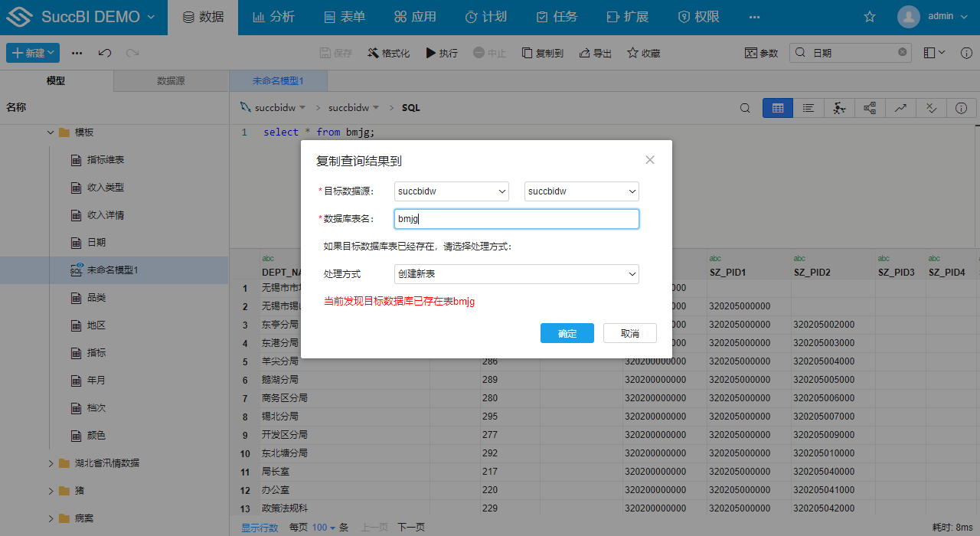
Task: Expand the 处理方式 dropdown
Action: coord(516,274)
